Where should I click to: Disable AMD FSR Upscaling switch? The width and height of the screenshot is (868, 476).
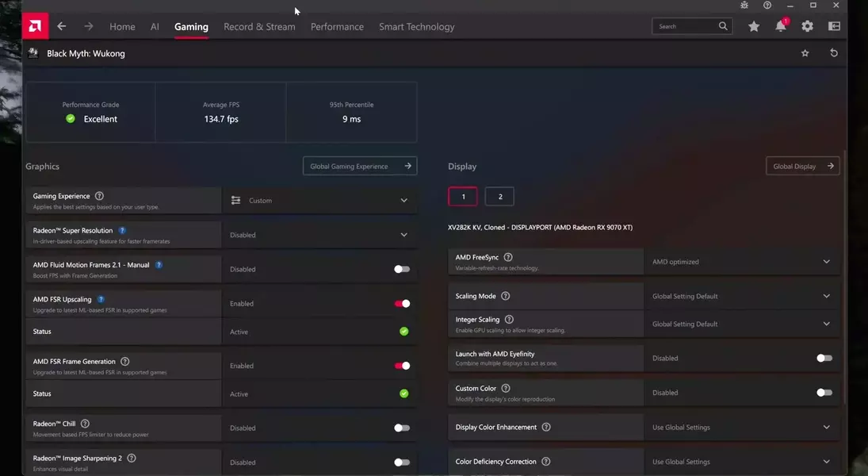[x=402, y=303]
